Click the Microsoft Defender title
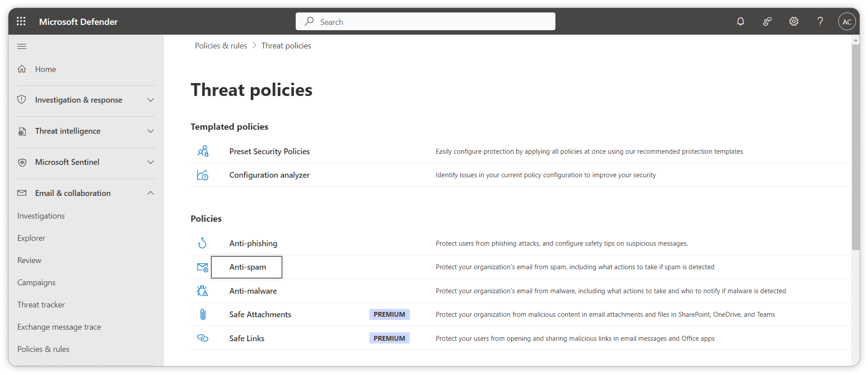Screen dimensions: 868x375 click(x=78, y=22)
